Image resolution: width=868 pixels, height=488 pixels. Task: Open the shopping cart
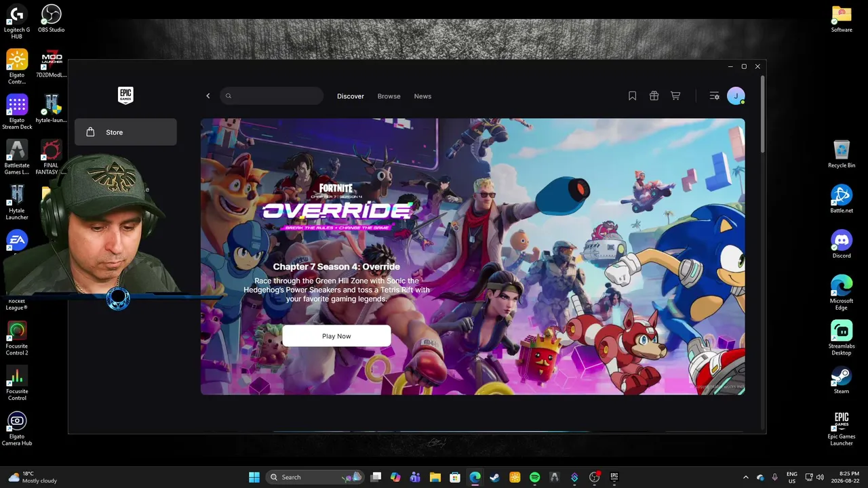click(675, 96)
